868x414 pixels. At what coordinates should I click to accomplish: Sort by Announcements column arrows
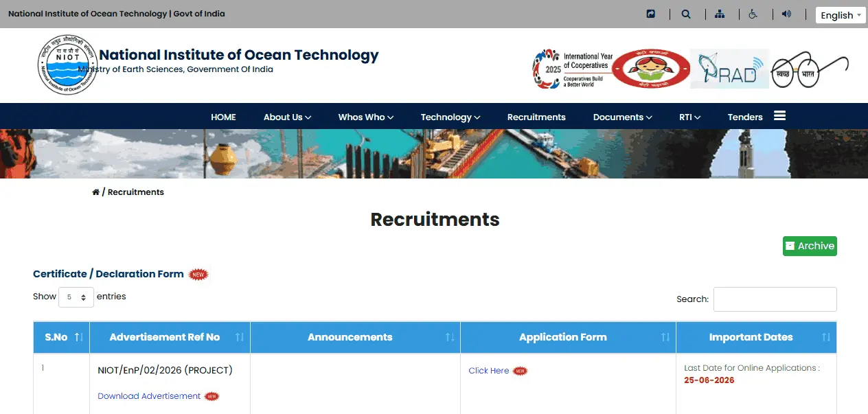(x=449, y=337)
